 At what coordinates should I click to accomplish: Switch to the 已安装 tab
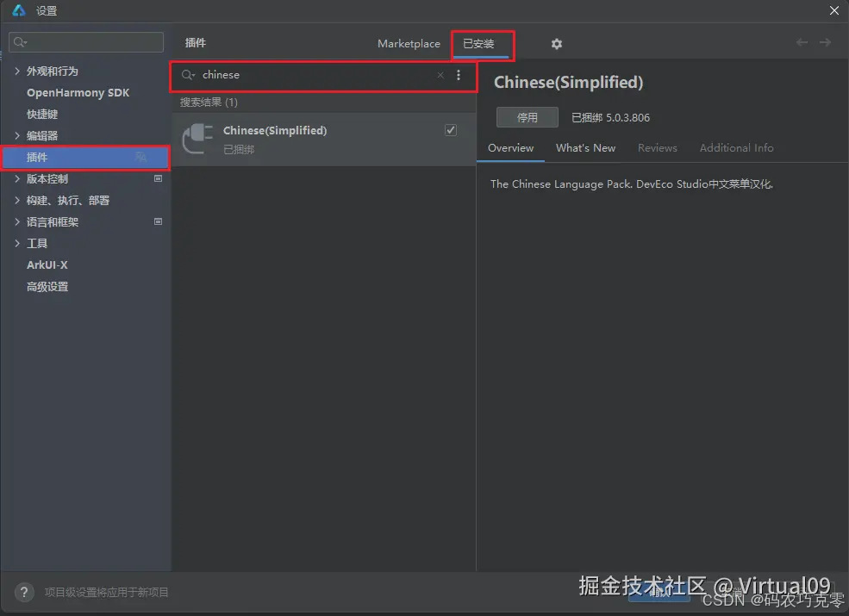click(478, 44)
